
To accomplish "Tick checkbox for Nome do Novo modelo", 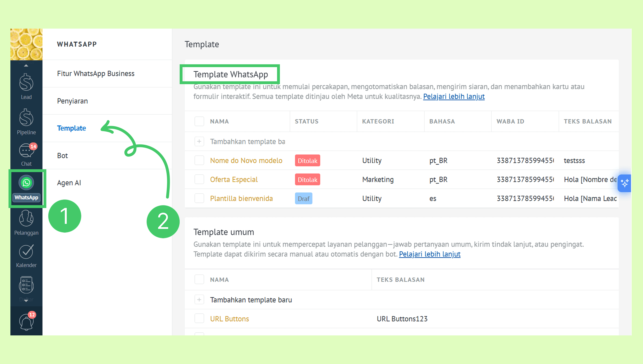I will click(199, 160).
